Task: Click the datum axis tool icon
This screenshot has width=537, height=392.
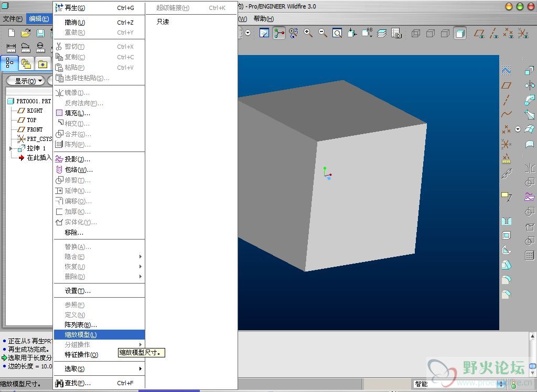Action: [507, 100]
